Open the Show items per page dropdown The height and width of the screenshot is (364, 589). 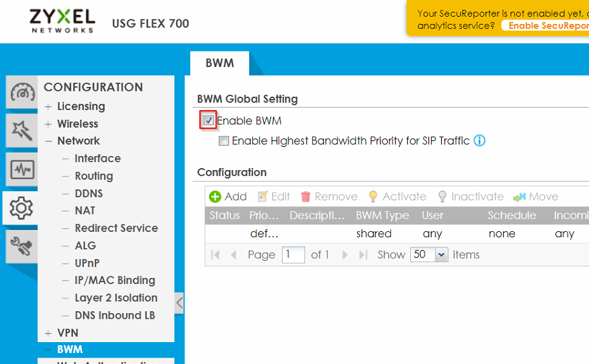coord(442,255)
